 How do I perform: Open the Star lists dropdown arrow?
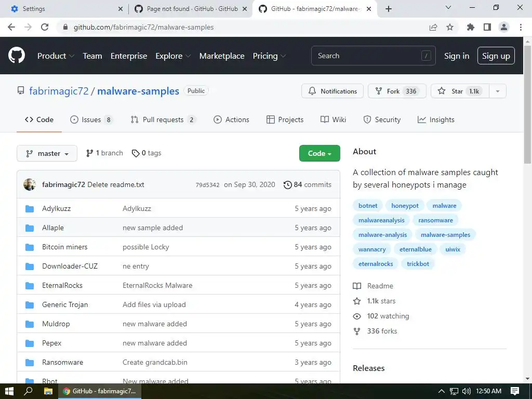pos(498,91)
